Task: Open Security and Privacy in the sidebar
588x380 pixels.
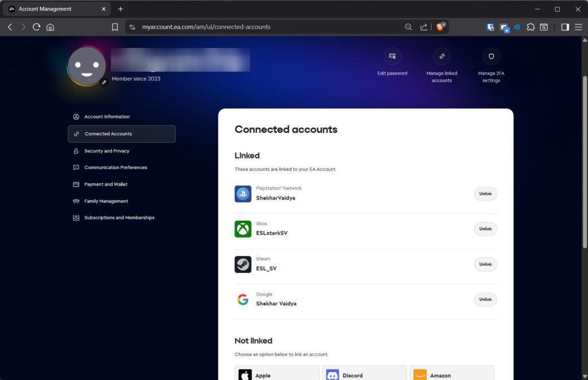Action: pyautogui.click(x=107, y=151)
